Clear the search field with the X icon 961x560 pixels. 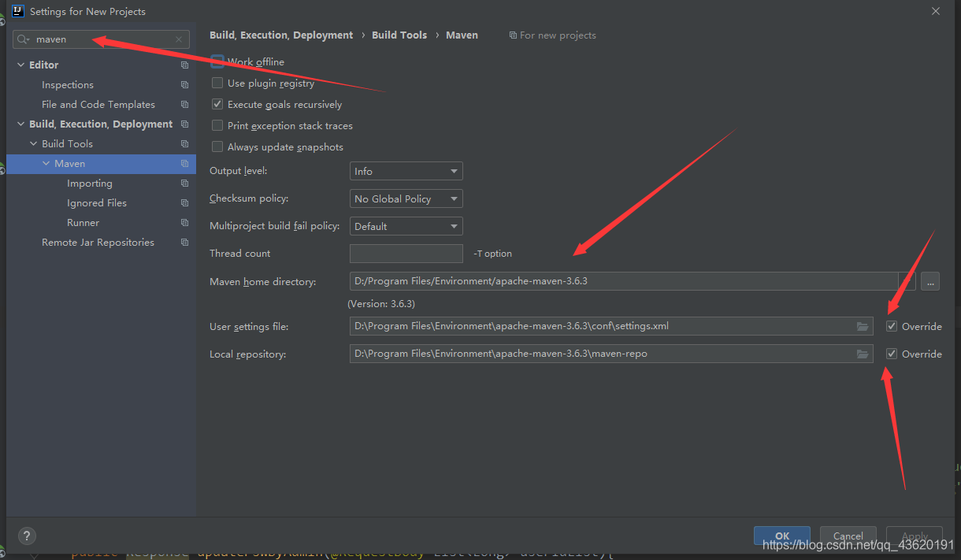pos(179,39)
